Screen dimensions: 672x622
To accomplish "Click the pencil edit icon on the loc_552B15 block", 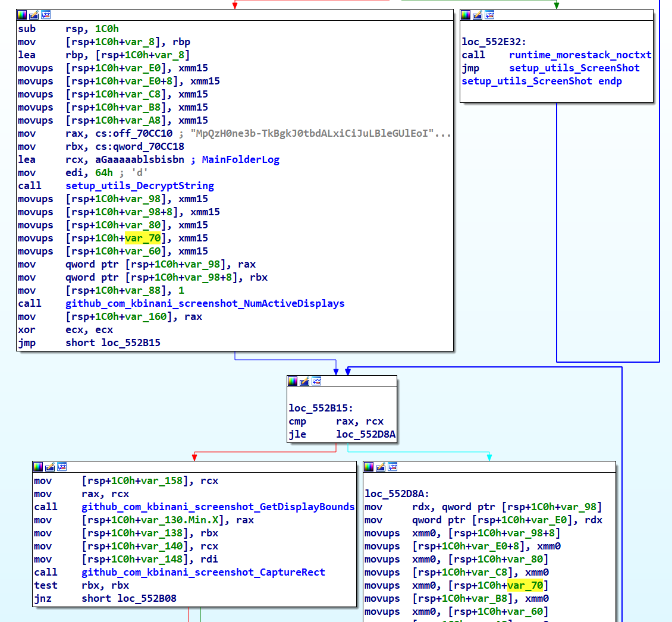I will click(304, 381).
